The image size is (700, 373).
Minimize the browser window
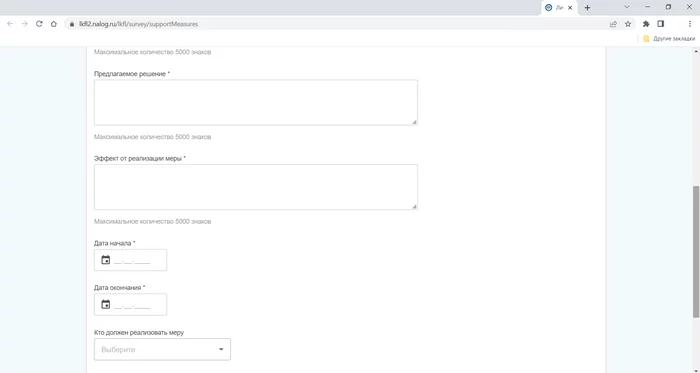coord(648,7)
